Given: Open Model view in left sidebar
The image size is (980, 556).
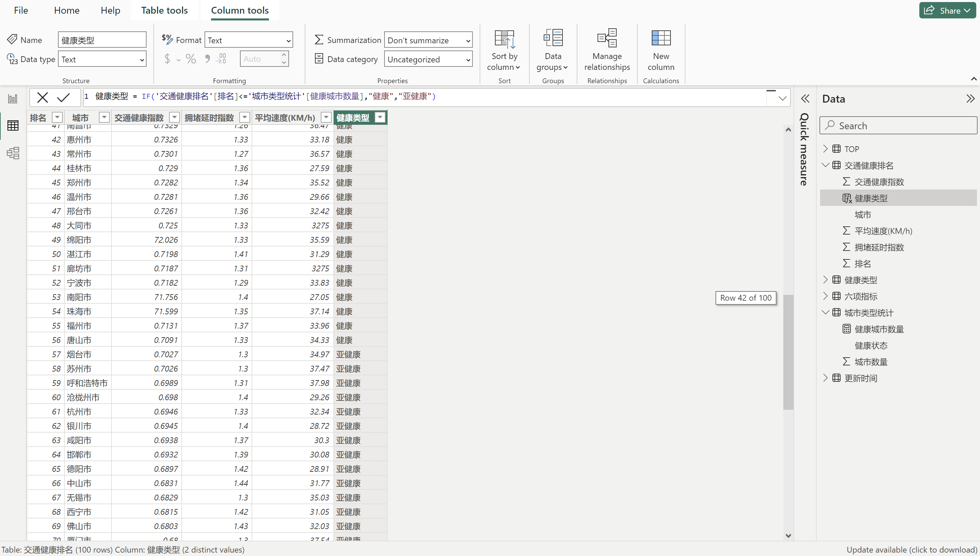Looking at the screenshot, I should pyautogui.click(x=13, y=153).
